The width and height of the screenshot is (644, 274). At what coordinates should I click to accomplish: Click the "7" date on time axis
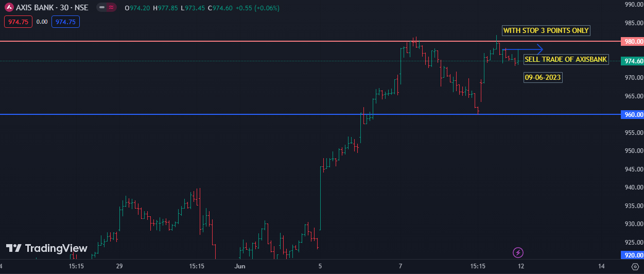401,266
